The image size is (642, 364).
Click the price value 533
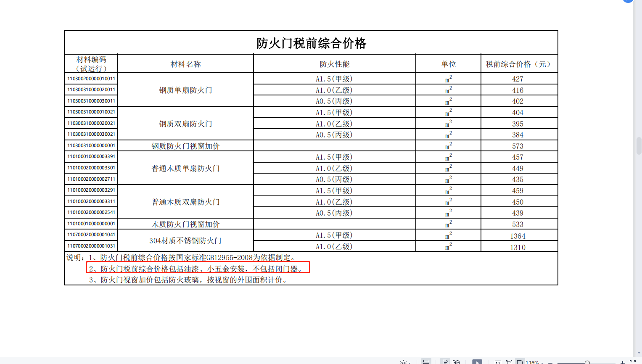click(518, 224)
